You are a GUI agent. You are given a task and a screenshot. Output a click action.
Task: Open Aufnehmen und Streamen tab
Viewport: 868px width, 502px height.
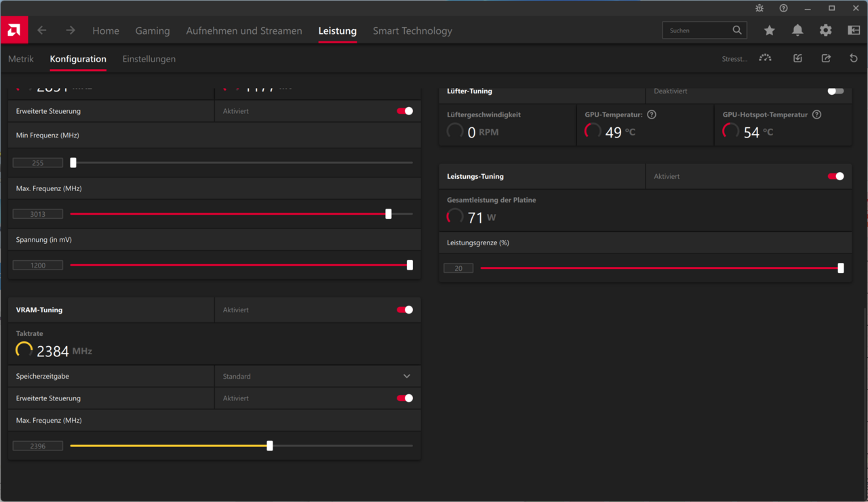pos(244,30)
